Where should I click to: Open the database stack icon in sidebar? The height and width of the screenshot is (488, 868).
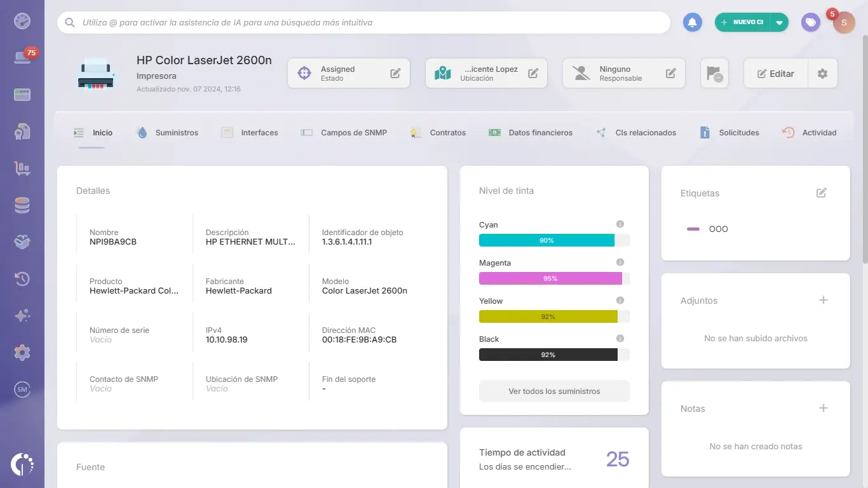(22, 205)
